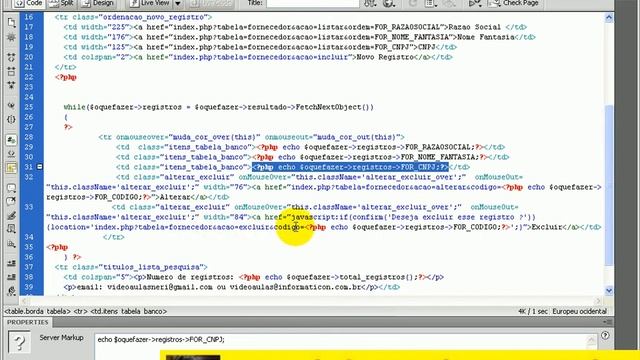Click the Wrap Tag icon
This screenshot has width=640, height=360.
(11, 216)
